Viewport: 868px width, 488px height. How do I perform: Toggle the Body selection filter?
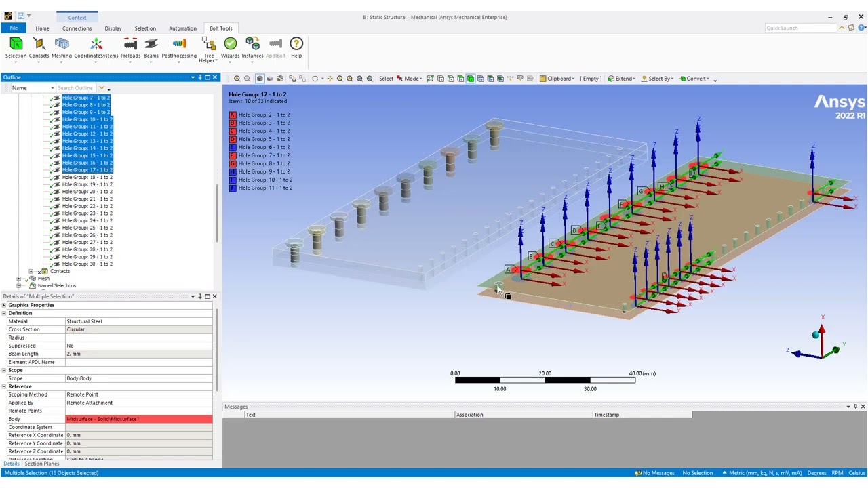pos(470,79)
